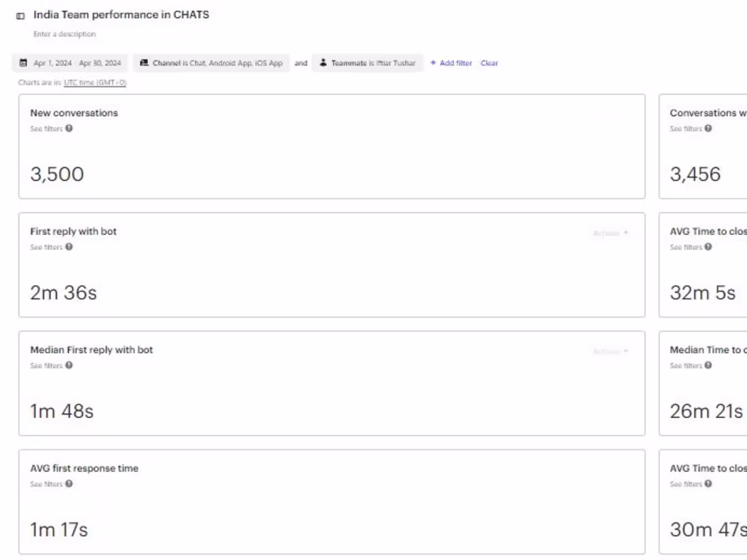
Task: Click See filters under New conversations
Action: [46, 128]
